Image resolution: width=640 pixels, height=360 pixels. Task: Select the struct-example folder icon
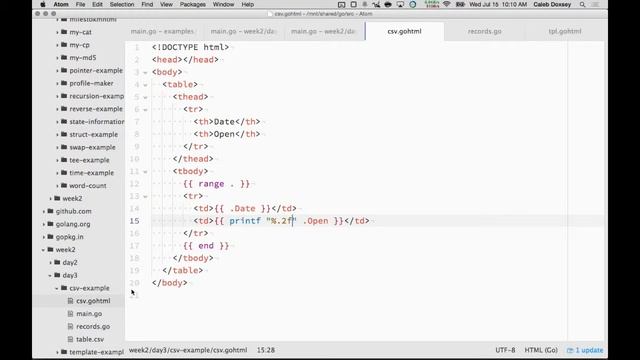pyautogui.click(x=64, y=134)
